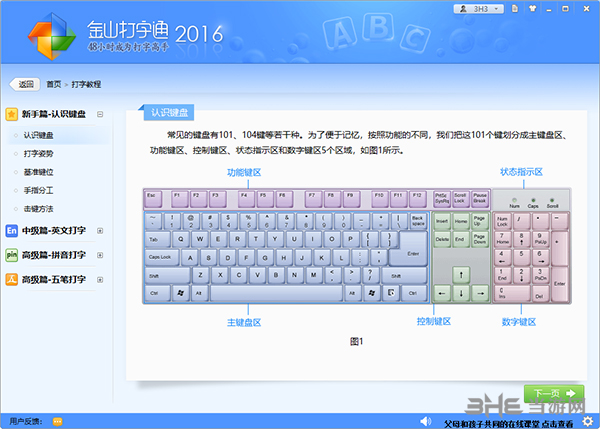
Task: Open 高级篇-五笔打字 chapter title
Action: click(x=54, y=279)
